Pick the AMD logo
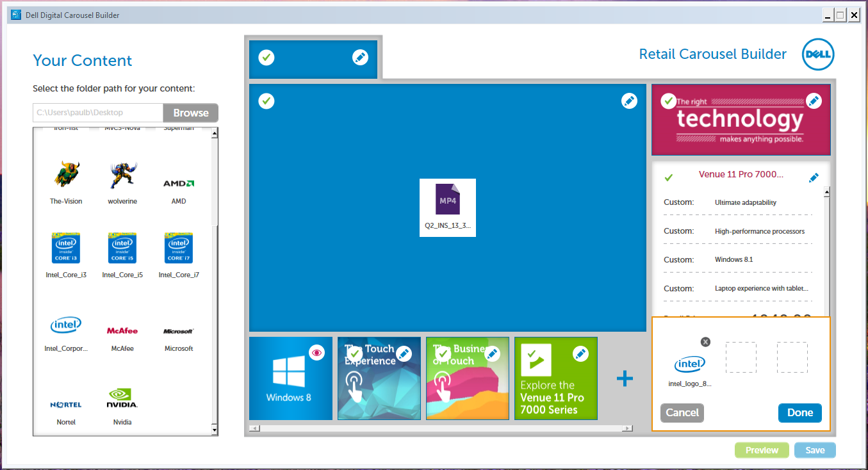868x470 pixels. 179,184
